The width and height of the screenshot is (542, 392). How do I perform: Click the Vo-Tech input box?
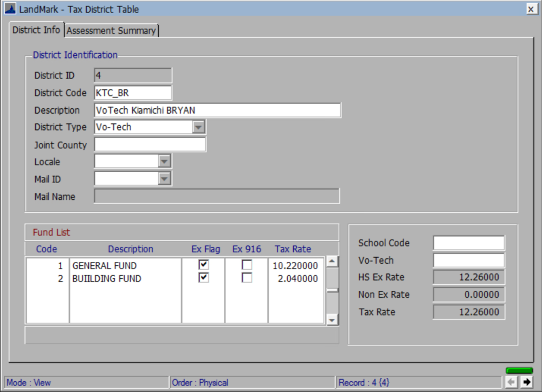click(x=468, y=260)
